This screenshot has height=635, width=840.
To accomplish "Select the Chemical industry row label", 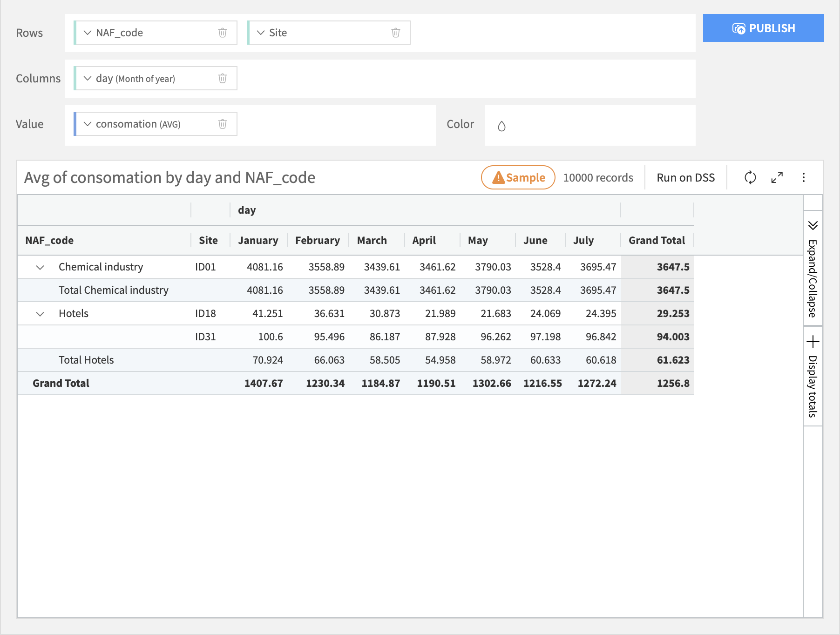I will [x=101, y=267].
